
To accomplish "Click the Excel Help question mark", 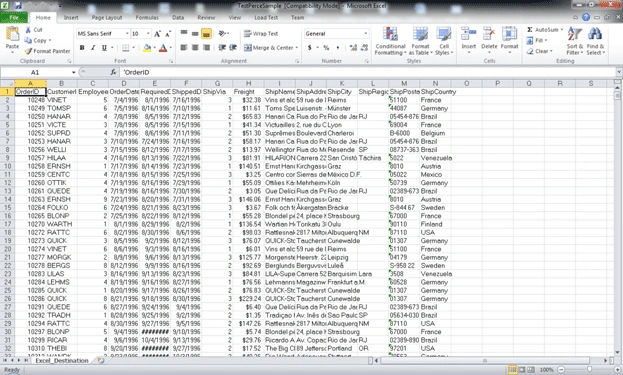I will (x=586, y=17).
